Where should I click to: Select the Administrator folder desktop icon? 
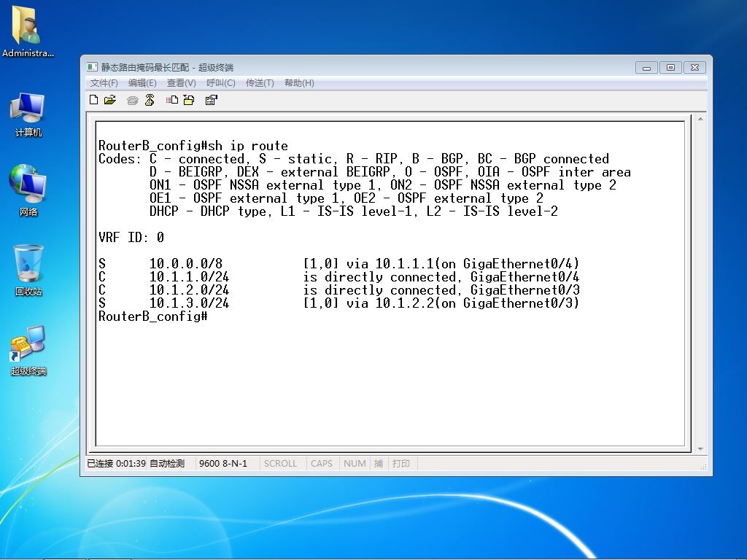pyautogui.click(x=28, y=32)
